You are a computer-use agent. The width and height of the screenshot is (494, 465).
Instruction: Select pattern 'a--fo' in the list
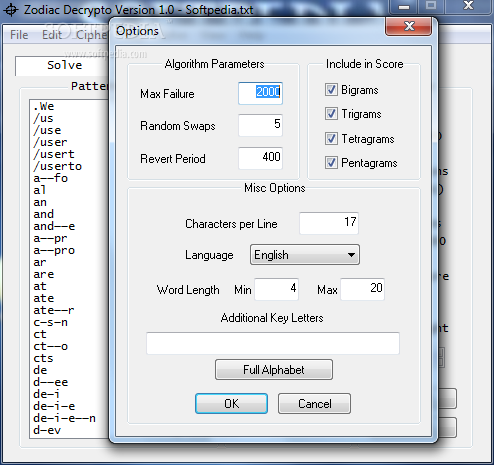[51, 178]
